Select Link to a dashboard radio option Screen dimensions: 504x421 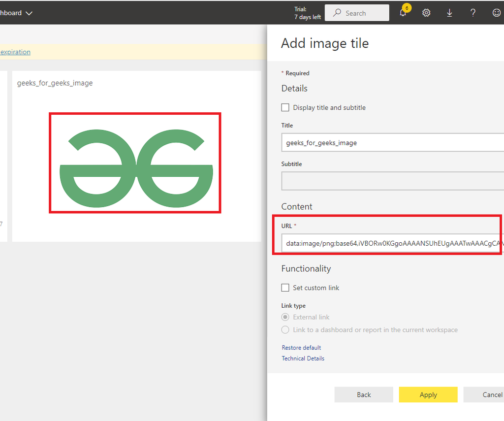[x=285, y=330]
